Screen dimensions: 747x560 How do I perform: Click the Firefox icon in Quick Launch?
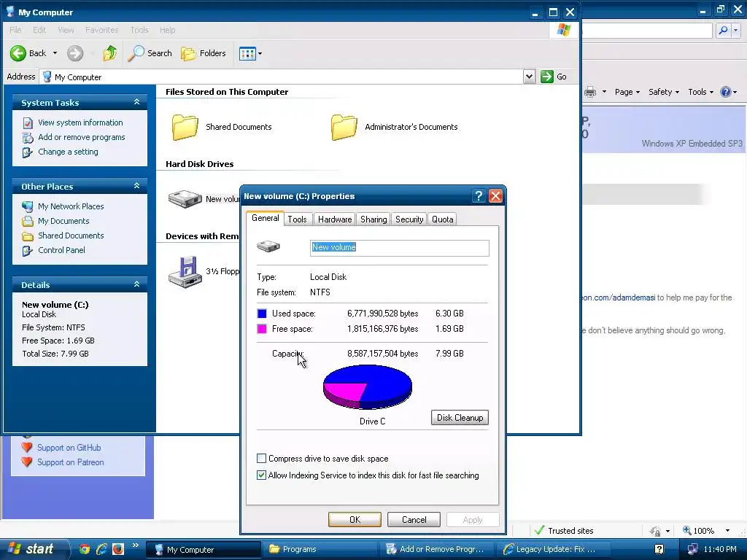[x=117, y=549]
